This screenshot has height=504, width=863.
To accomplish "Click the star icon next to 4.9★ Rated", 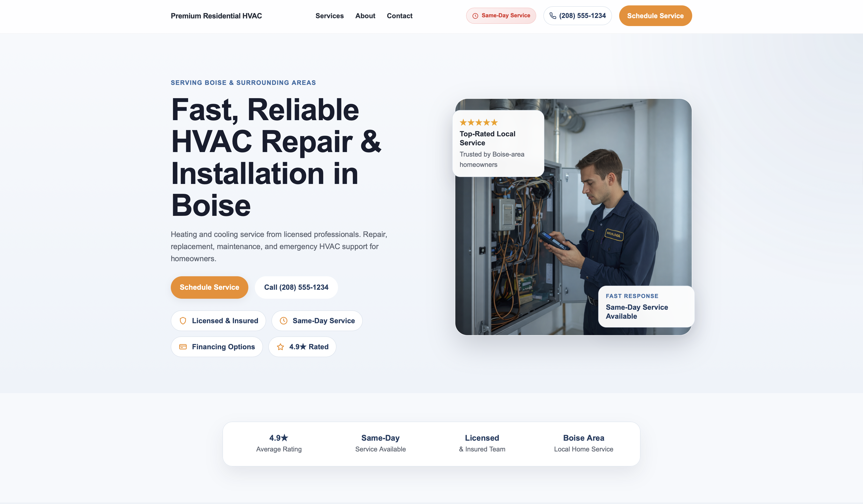I will 280,347.
